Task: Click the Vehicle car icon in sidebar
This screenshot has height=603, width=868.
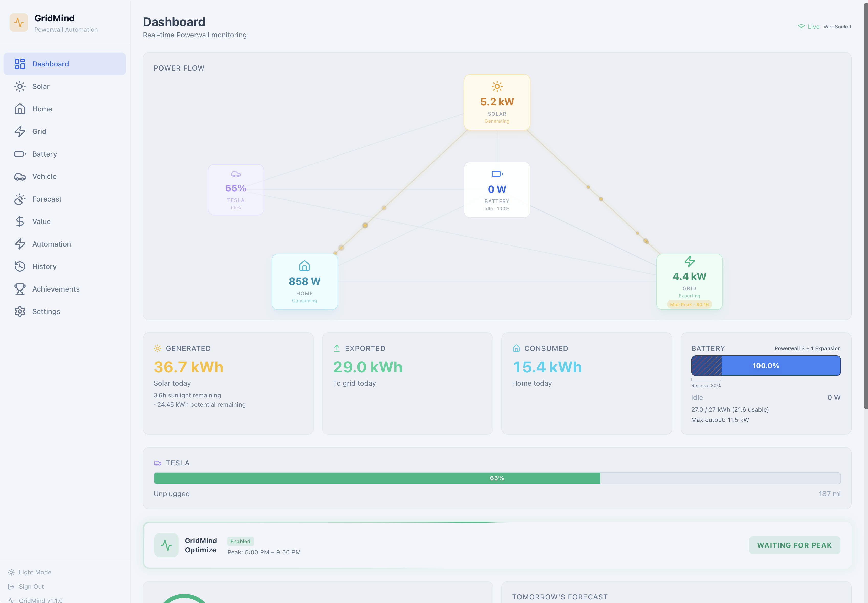Action: click(20, 176)
